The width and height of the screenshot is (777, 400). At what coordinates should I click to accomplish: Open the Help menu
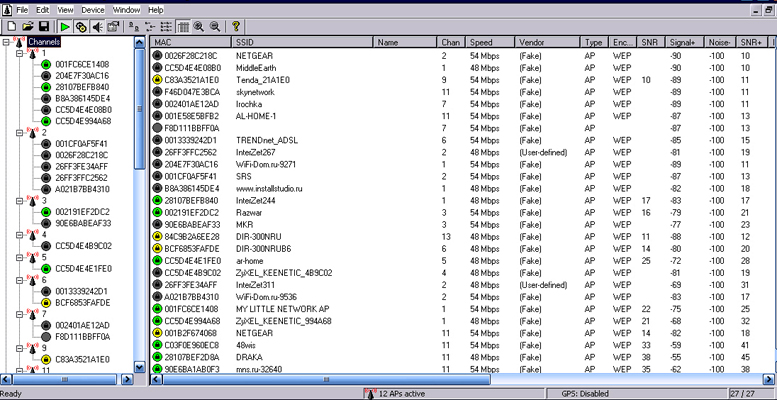[x=156, y=10]
